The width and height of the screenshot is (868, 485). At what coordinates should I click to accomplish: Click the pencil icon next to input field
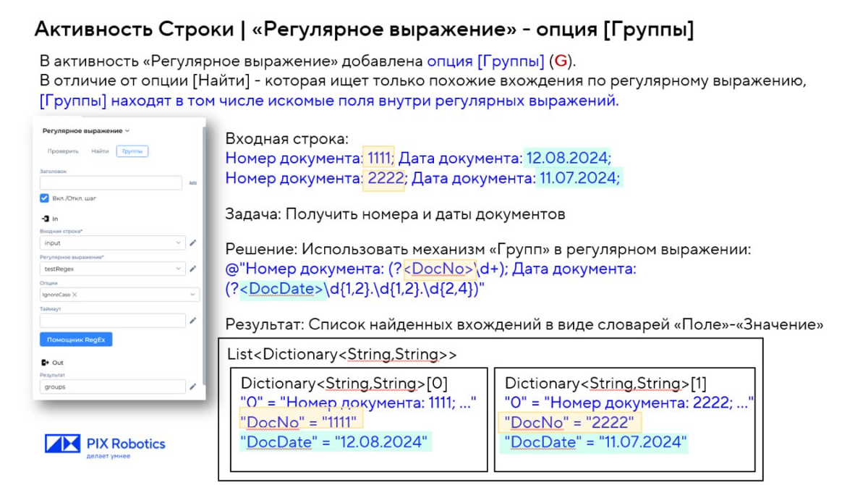tap(192, 241)
